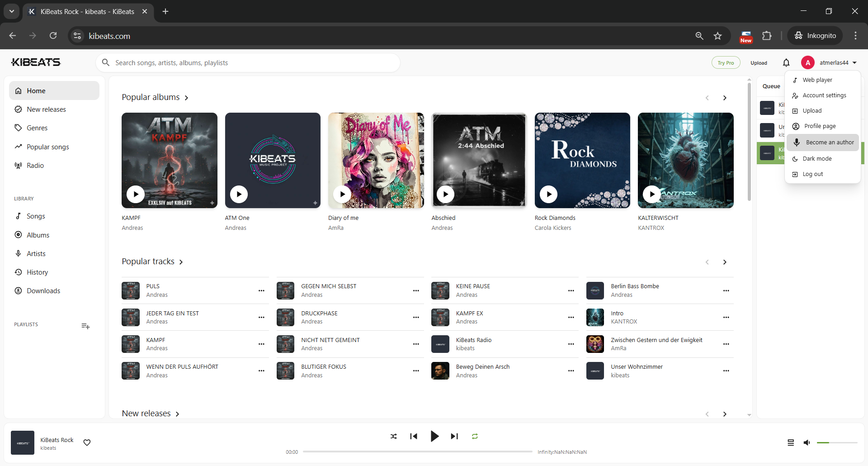Toggle repeat mode in the player
Image resolution: width=868 pixels, height=466 pixels.
(475, 436)
